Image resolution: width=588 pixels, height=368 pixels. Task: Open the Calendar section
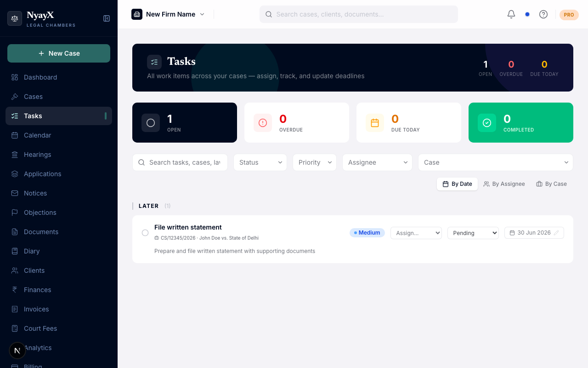pyautogui.click(x=37, y=135)
